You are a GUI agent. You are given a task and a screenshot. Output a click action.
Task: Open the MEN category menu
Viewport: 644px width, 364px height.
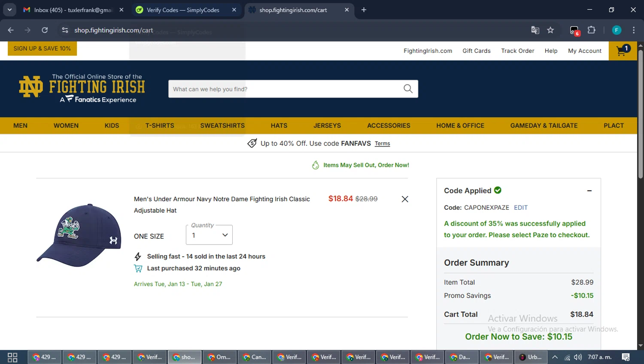(x=20, y=125)
